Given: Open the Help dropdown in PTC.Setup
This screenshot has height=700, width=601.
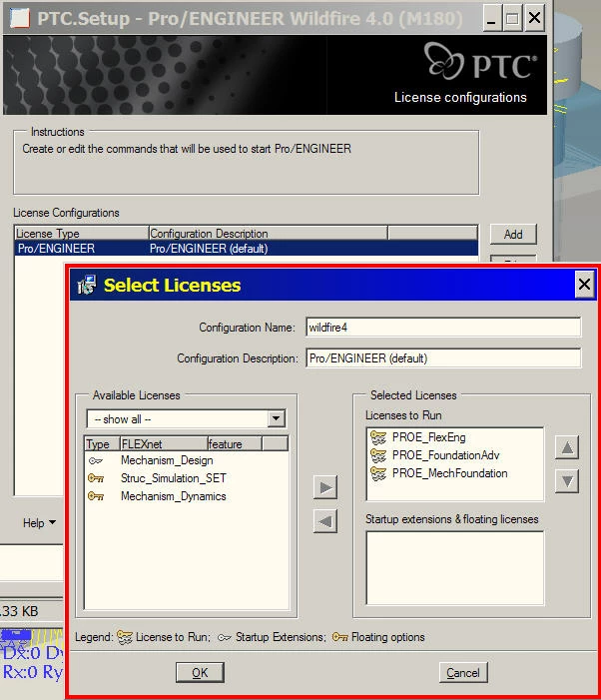Looking at the screenshot, I should pyautogui.click(x=39, y=523).
